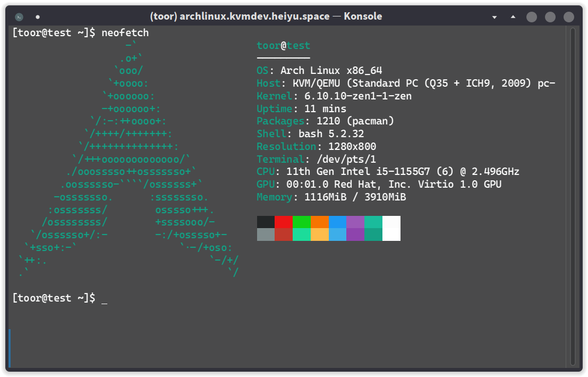This screenshot has width=588, height=377.
Task: Click the empty prompt '[toor@test ~]$' at bottom
Action: pyautogui.click(x=54, y=298)
